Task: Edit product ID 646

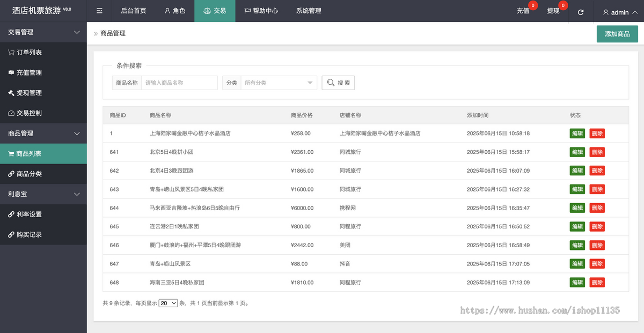Action: point(577,245)
